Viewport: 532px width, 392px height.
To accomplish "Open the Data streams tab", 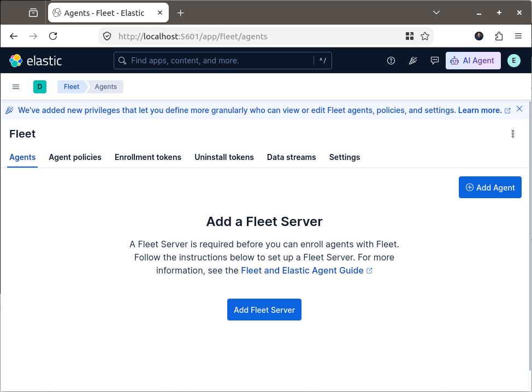I will click(x=291, y=157).
